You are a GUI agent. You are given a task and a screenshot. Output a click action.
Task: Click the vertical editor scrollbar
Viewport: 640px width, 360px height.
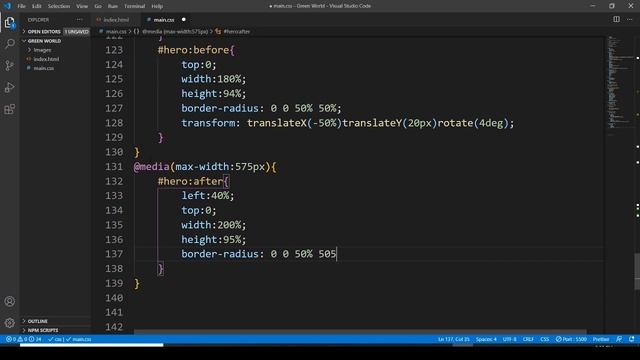(x=637, y=271)
